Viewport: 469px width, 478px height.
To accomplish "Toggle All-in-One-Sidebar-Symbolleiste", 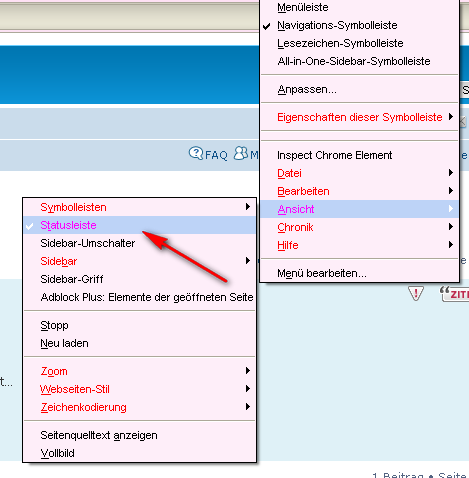I will [359, 61].
